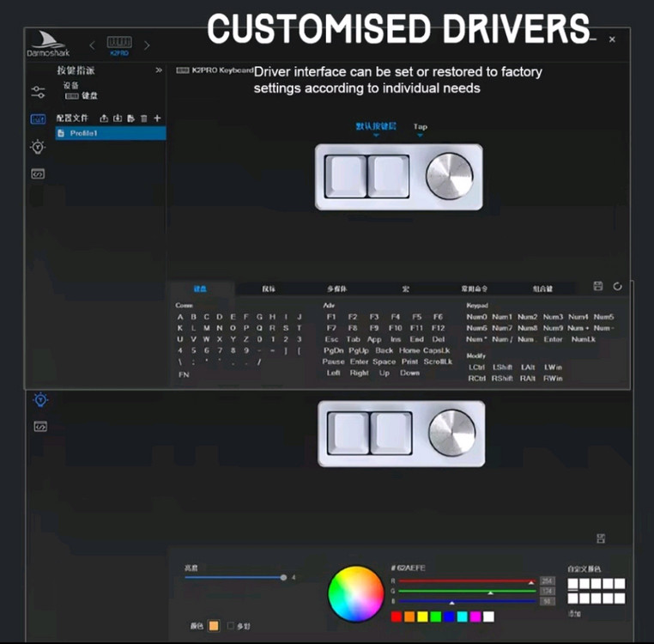Switch to the second tab in key panel

pos(268,289)
